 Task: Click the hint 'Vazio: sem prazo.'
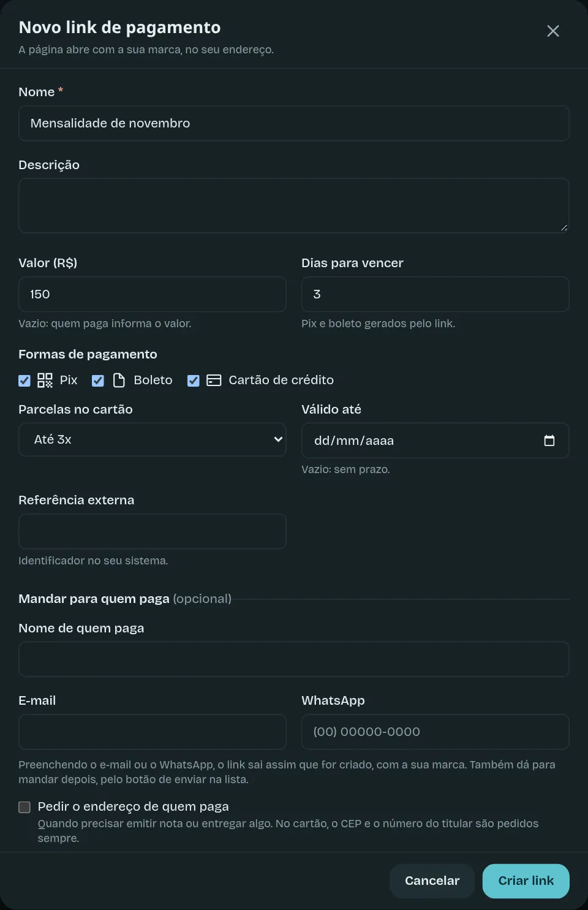(345, 469)
